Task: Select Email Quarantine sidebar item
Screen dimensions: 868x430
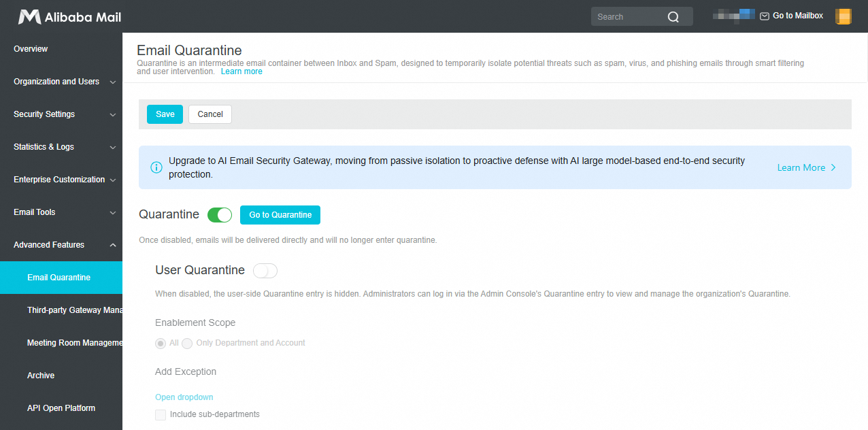Action: 61,278
